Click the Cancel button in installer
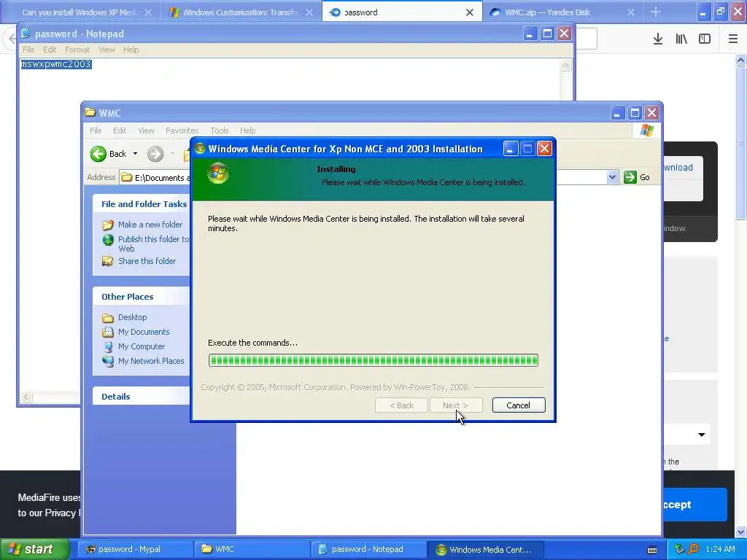Image resolution: width=747 pixels, height=560 pixels. click(x=519, y=405)
